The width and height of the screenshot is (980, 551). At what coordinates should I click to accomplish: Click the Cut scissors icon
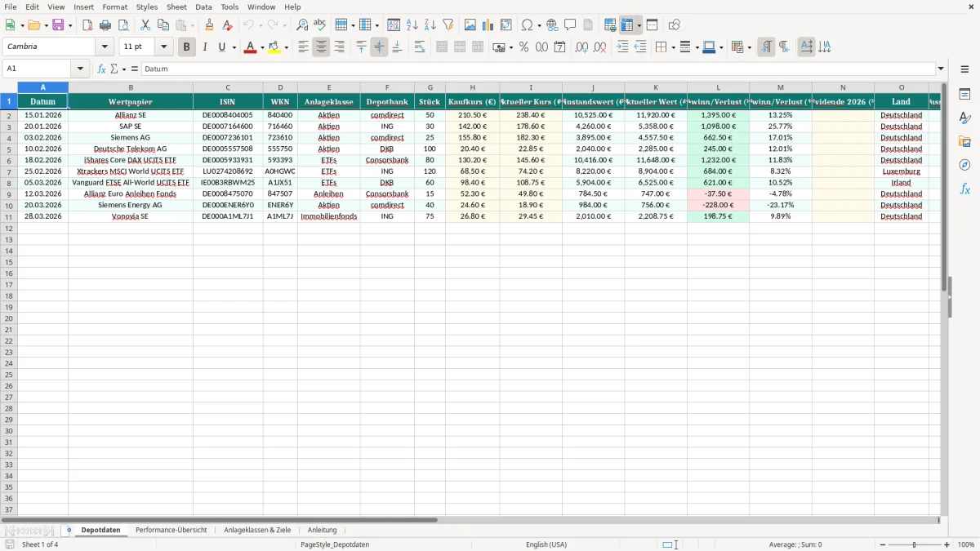(x=145, y=25)
